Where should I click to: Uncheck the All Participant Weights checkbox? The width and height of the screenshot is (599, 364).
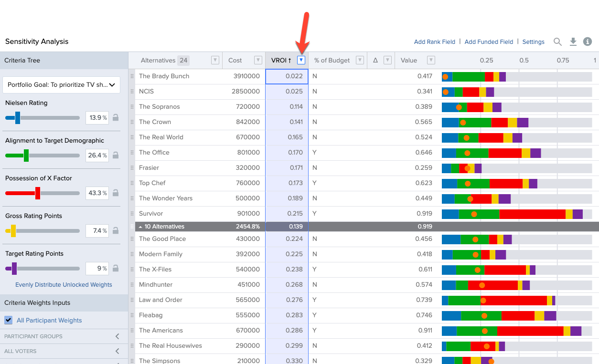pyautogui.click(x=9, y=320)
